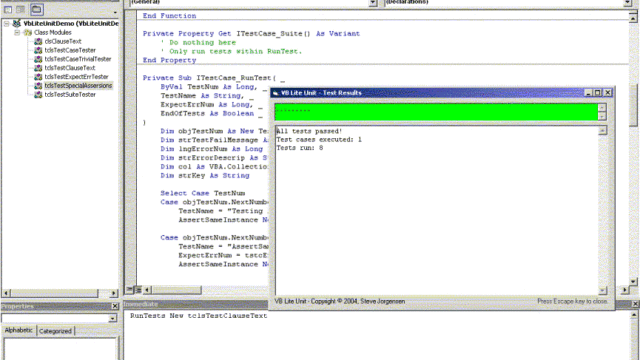Click the 'Test cases executed: 1' line

tap(319, 140)
